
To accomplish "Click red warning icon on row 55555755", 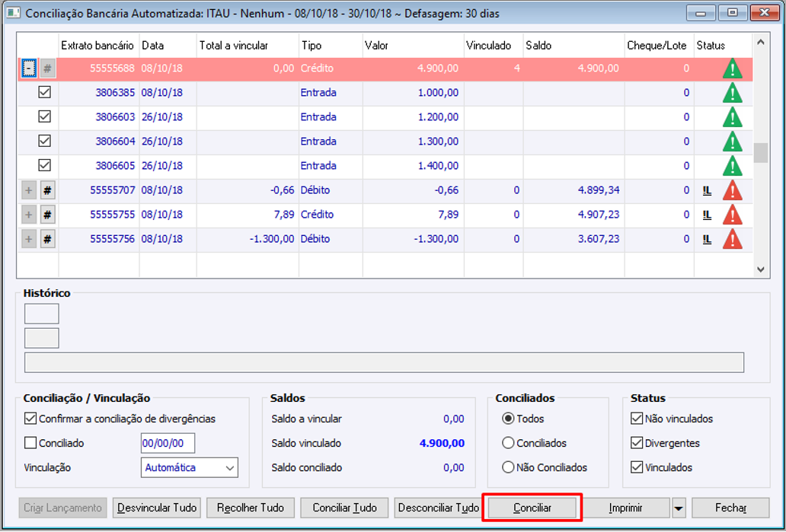I will pos(733,215).
